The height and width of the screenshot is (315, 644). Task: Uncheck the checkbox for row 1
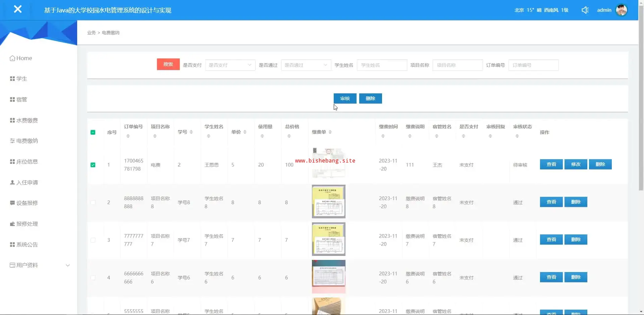(93, 165)
